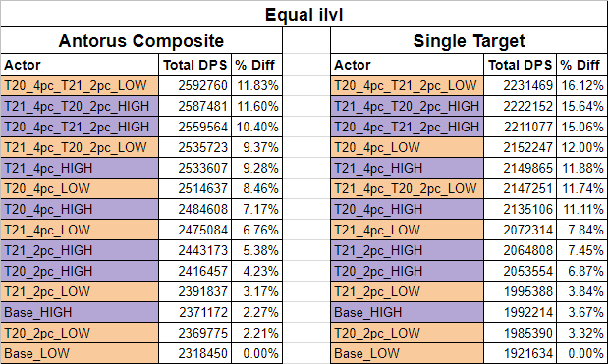Select T21_2pc_LOW in Antorus Composite table

tap(80, 291)
